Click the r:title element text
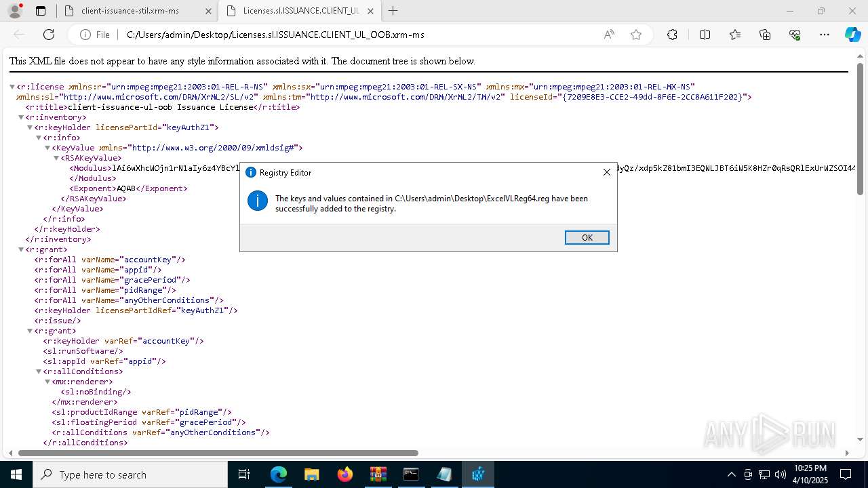 click(163, 107)
